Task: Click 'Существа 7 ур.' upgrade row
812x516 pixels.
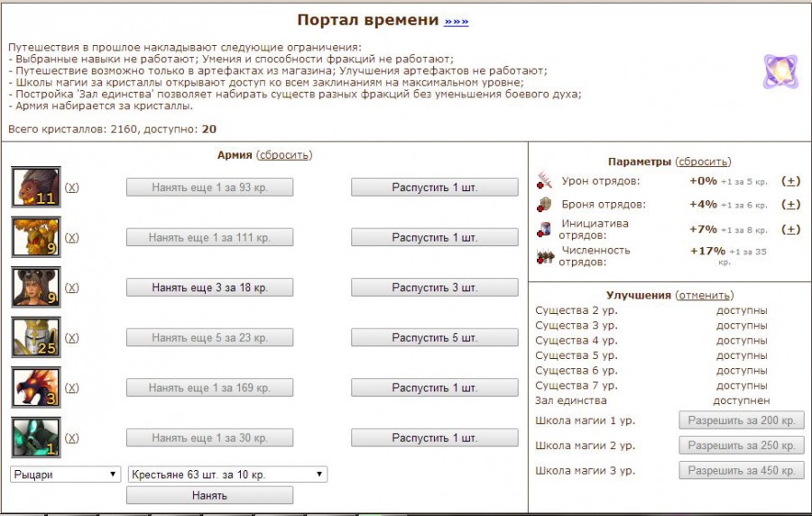Action: [651, 385]
